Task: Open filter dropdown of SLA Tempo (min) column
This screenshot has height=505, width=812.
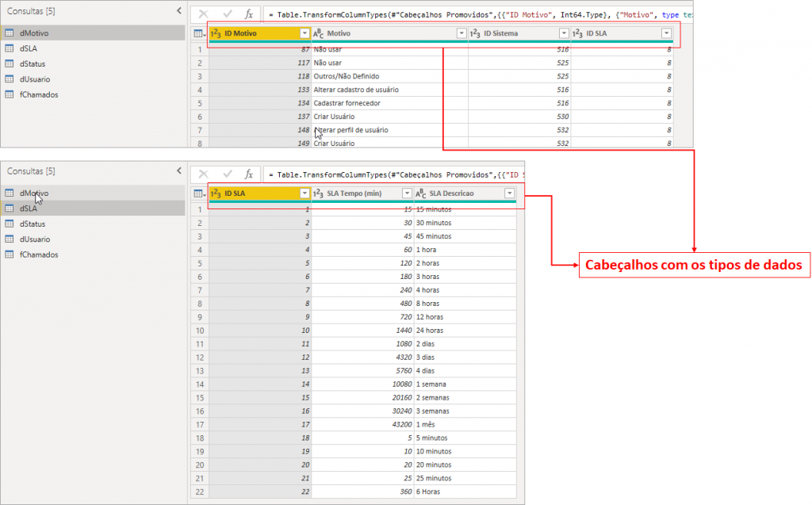Action: pyautogui.click(x=407, y=193)
